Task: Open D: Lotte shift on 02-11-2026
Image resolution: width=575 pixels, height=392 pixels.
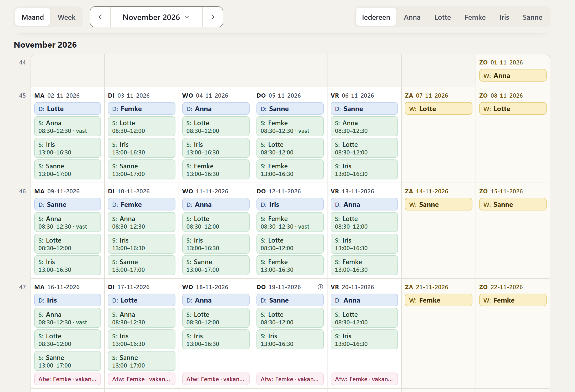Action: (68, 109)
